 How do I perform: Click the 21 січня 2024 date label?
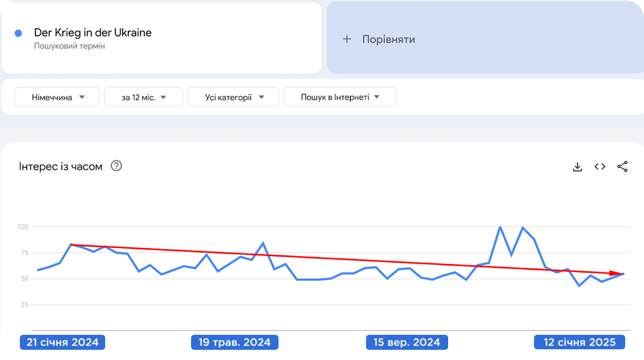(62, 342)
